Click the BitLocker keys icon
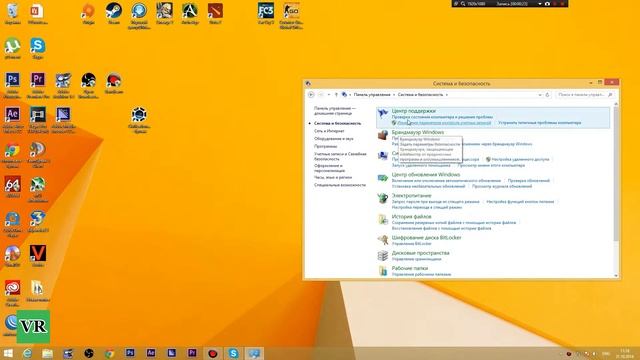The width and height of the screenshot is (640, 360). point(382,240)
